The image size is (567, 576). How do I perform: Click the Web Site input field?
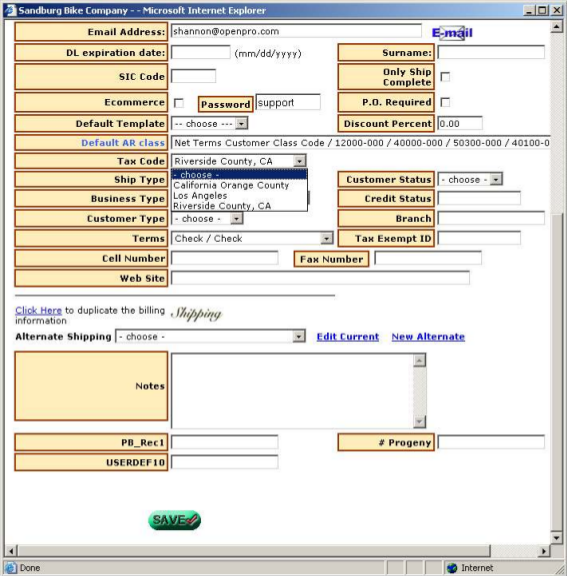click(320, 278)
